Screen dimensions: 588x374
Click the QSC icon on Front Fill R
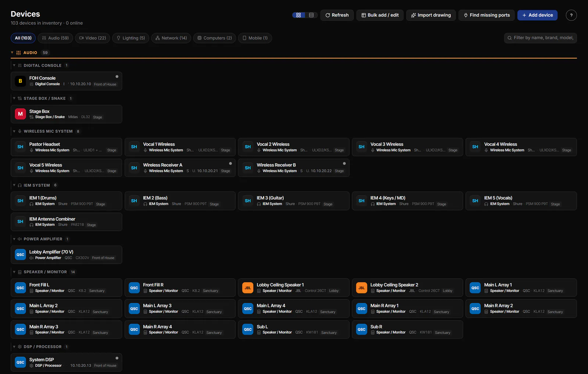point(134,288)
